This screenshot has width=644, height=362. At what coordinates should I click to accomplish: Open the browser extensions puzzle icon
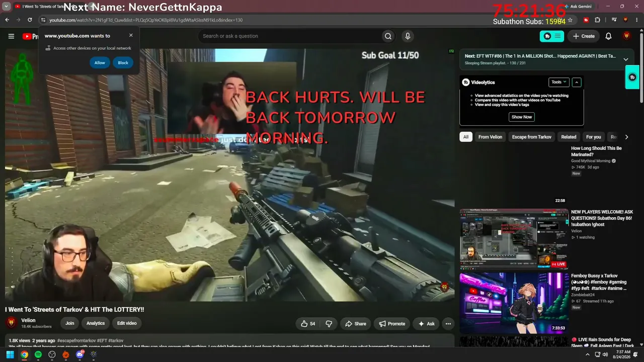point(597,20)
